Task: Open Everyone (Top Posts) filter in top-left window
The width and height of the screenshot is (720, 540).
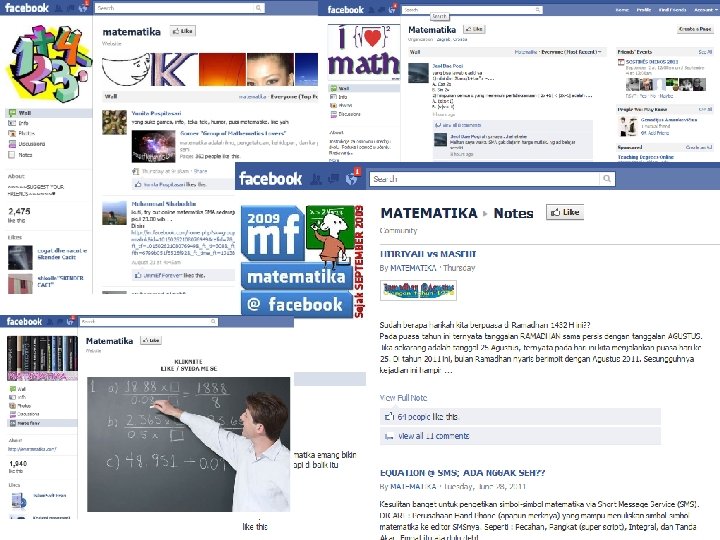Action: tap(294, 97)
